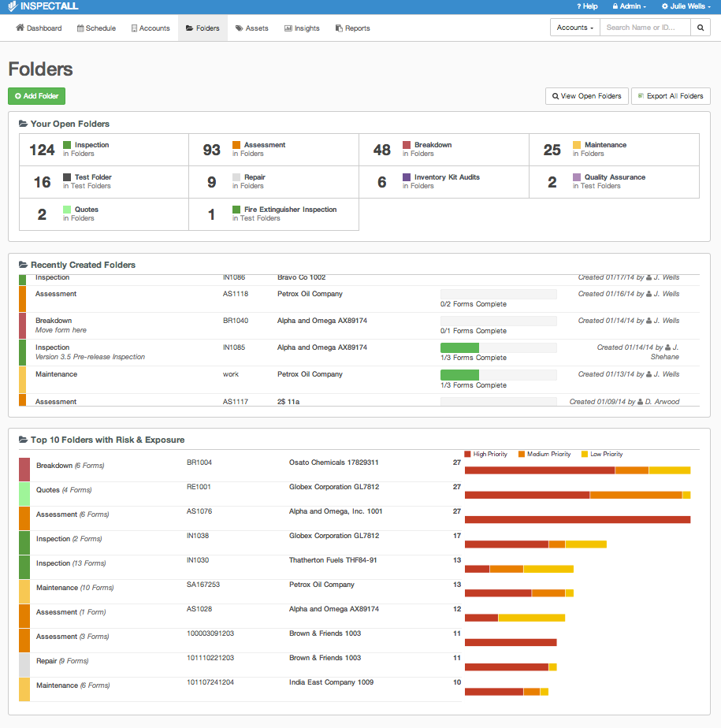The height and width of the screenshot is (728, 721).
Task: Open the Help menu item
Action: coord(587,6)
